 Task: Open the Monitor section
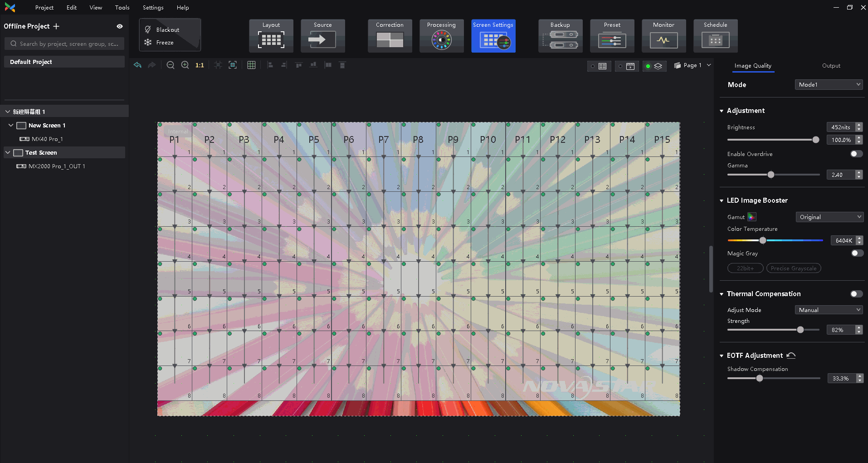pos(663,36)
